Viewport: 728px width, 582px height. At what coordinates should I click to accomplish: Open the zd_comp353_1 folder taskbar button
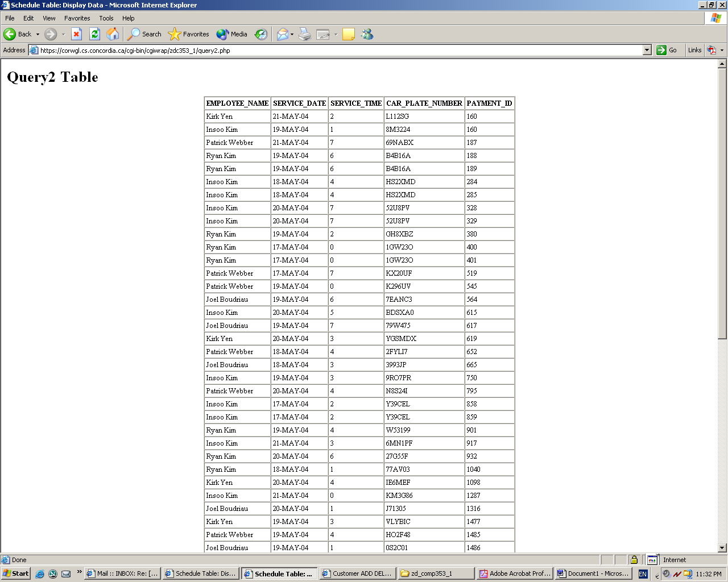click(x=436, y=573)
